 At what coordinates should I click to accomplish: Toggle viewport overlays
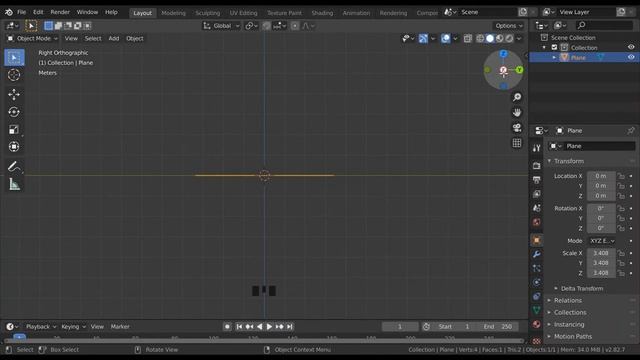[x=446, y=38]
